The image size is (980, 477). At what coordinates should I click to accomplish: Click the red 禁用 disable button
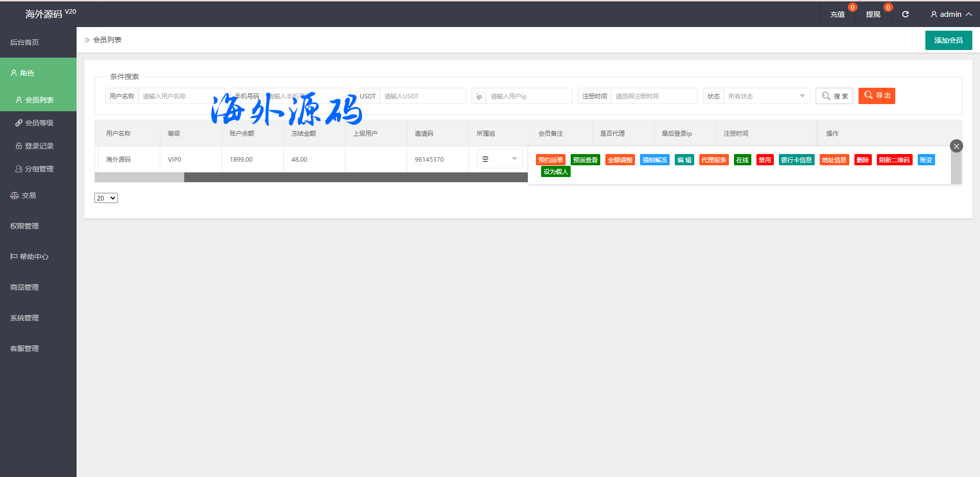pyautogui.click(x=765, y=160)
